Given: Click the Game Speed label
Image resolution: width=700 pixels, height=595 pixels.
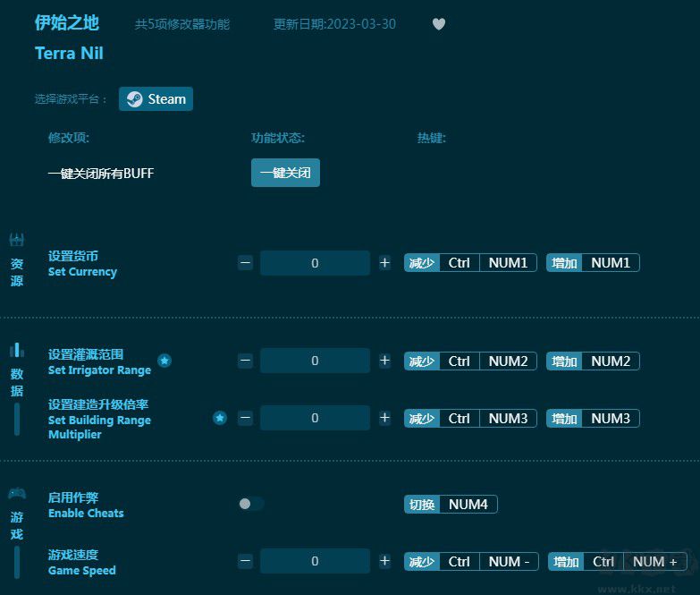Looking at the screenshot, I should [81, 571].
